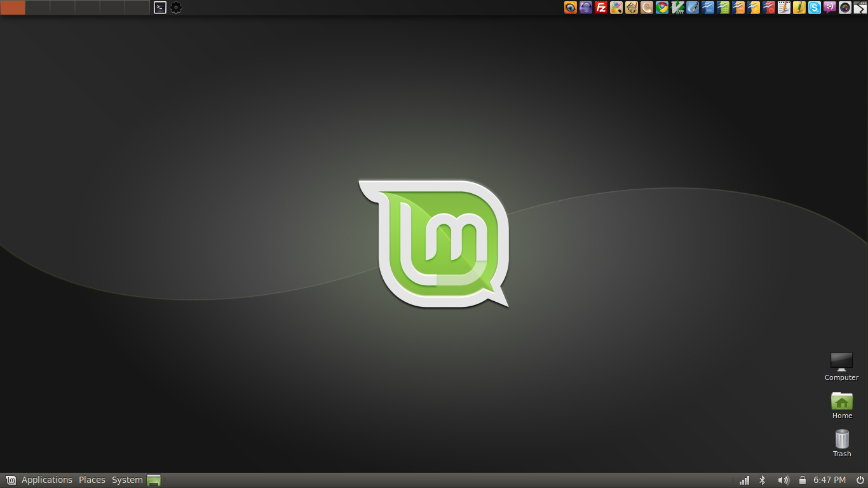Screen dimensions: 868x488
Task: Launch Google Chrome browser
Action: 662,8
